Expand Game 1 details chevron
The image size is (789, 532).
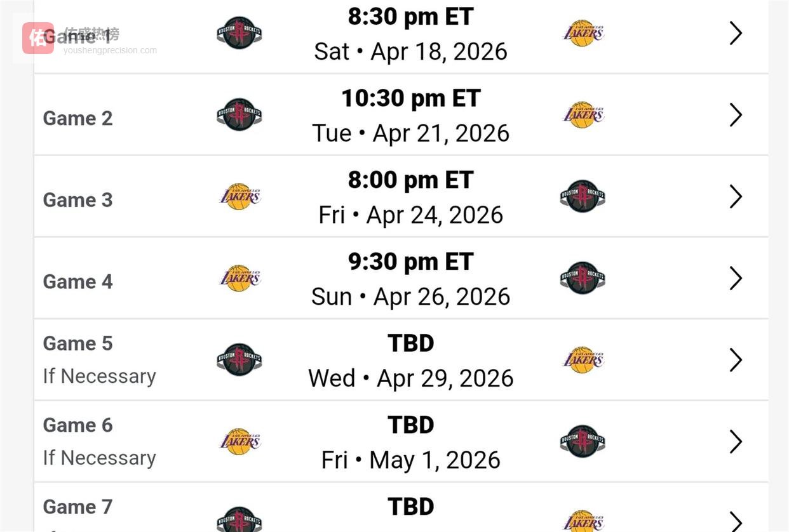coord(736,33)
